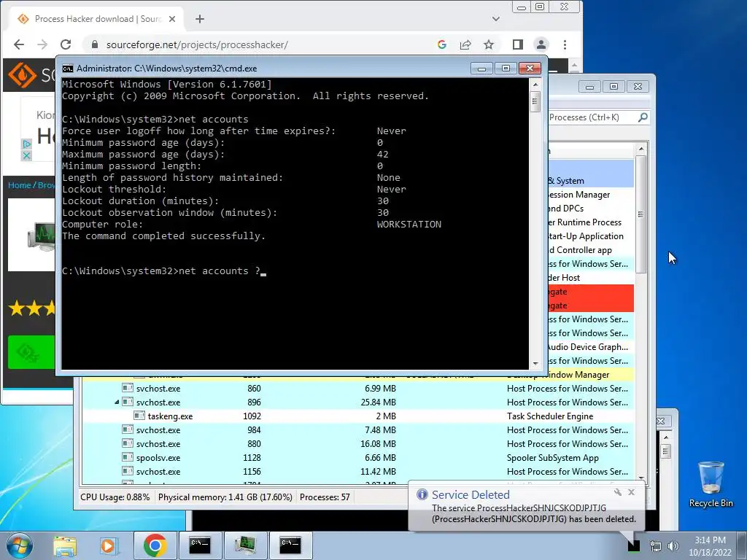
Task: Open Chrome side panel icon
Action: [518, 44]
